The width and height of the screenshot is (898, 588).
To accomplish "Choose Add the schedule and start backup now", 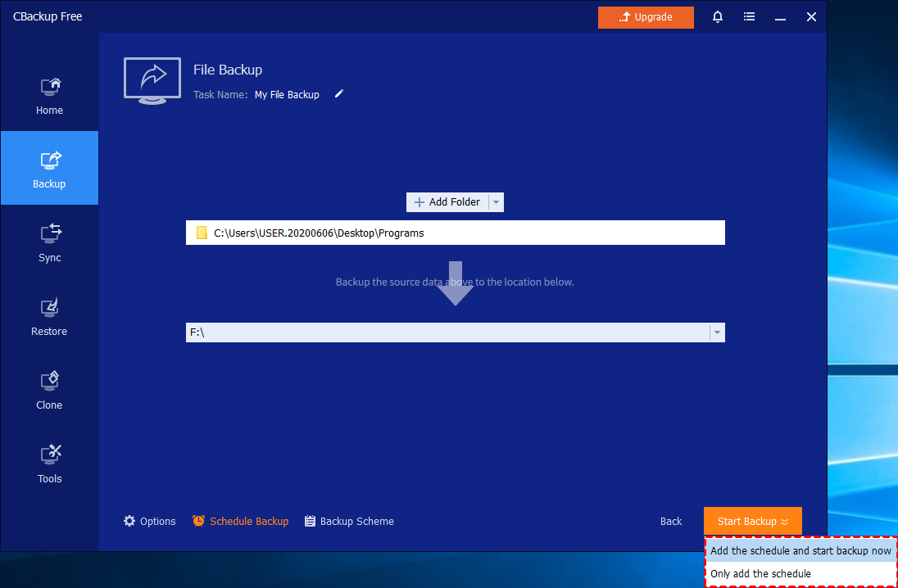I will (x=800, y=551).
